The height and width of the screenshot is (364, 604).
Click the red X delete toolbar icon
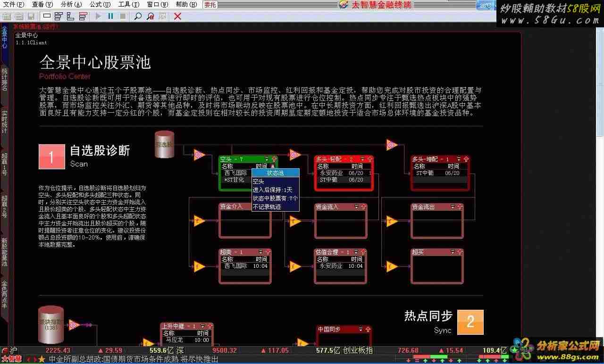[177, 16]
